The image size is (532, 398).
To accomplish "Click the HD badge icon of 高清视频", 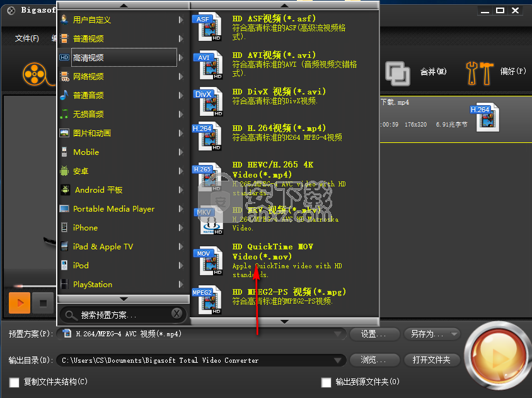I will tap(64, 57).
